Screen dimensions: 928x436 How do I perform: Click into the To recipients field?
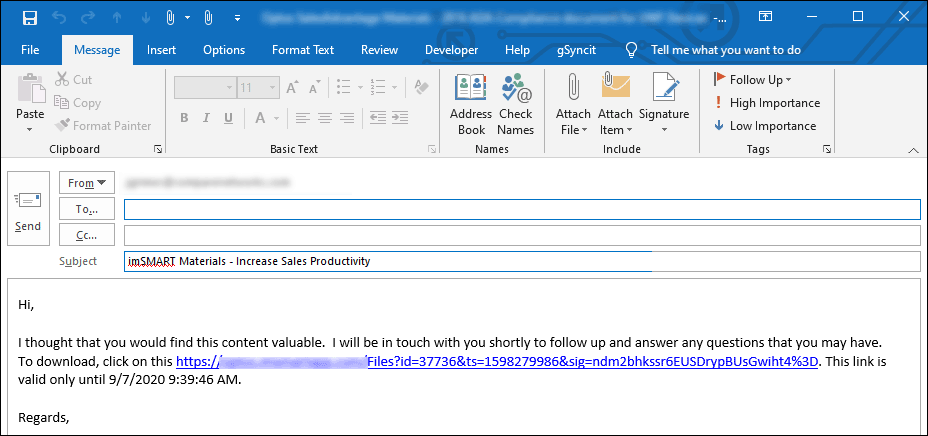(522, 209)
